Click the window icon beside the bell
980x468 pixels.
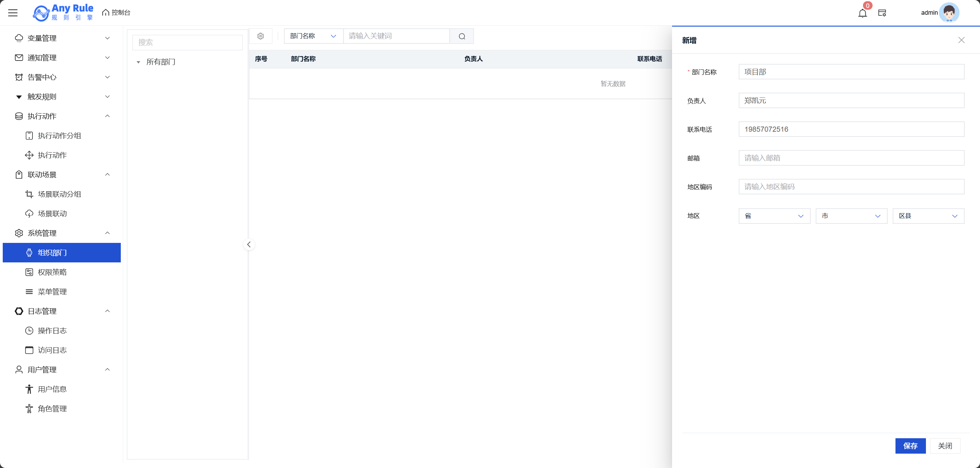pyautogui.click(x=882, y=13)
